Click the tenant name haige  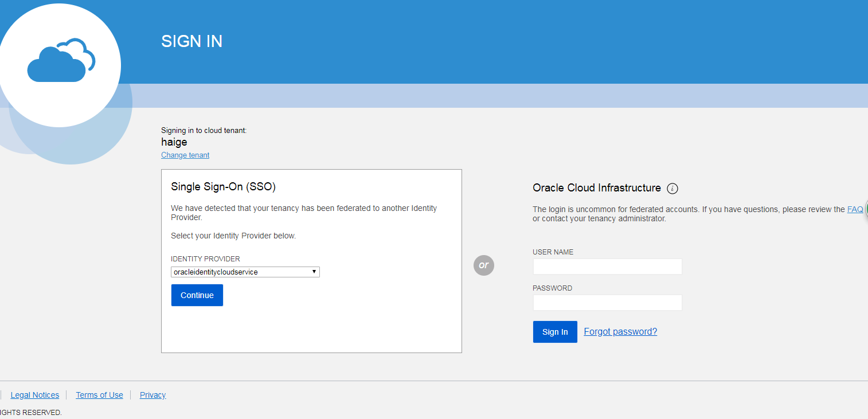click(174, 142)
